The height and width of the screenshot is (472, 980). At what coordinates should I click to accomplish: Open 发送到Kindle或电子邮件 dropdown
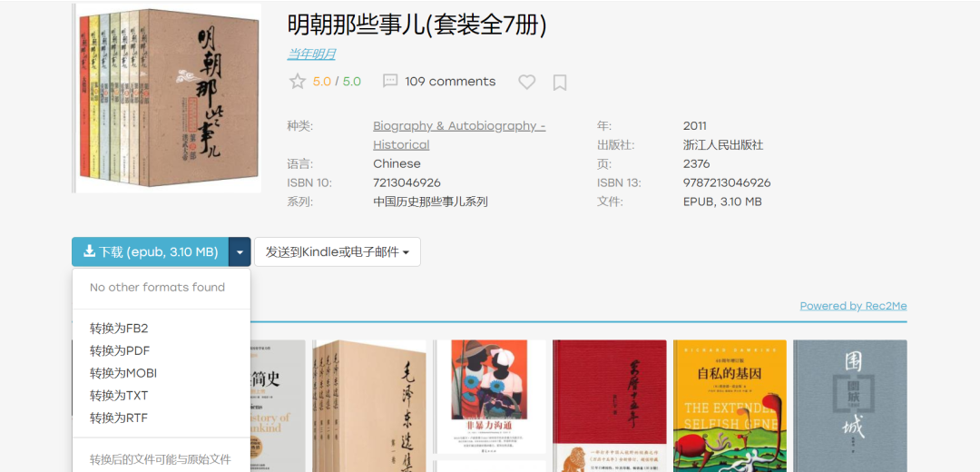[338, 252]
